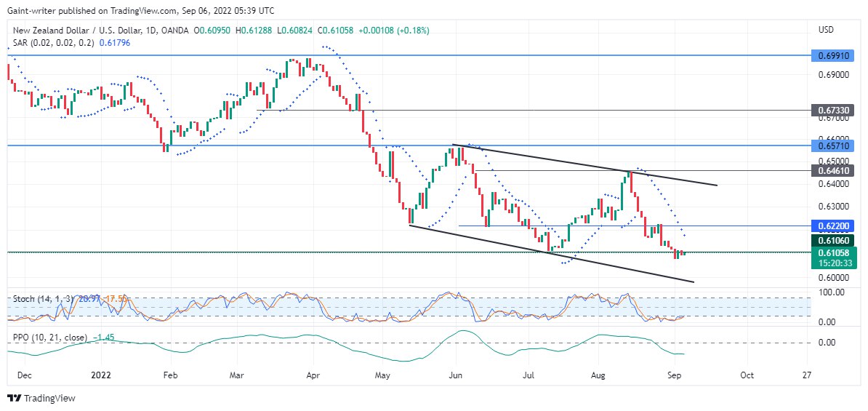
Task: Click the Aug label on time axis
Action: click(598, 375)
